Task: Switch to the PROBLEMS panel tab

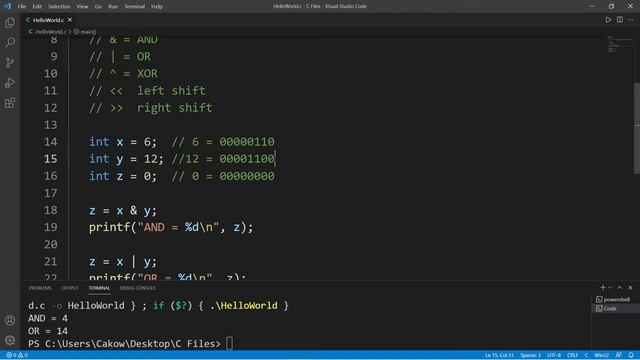Action: click(40, 288)
